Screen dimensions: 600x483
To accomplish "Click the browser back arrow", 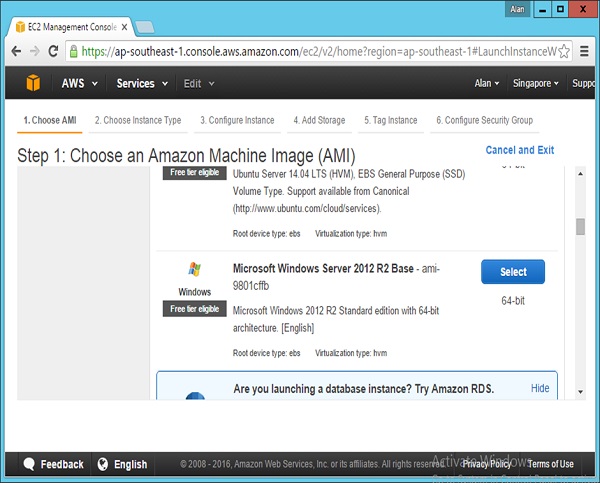I will click(x=17, y=51).
